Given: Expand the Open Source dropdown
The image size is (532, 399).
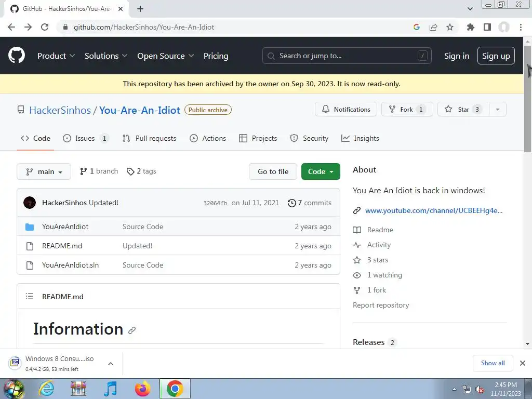Looking at the screenshot, I should click(165, 56).
